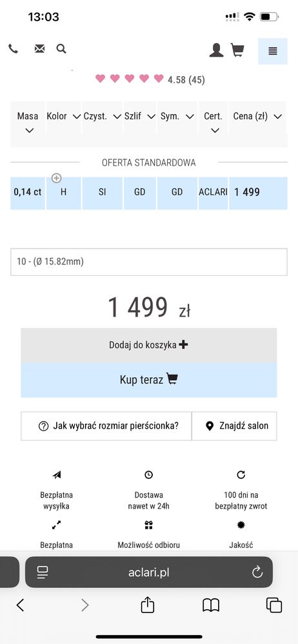Expand the Masa filter dropdown
The image size is (298, 644).
tap(28, 122)
